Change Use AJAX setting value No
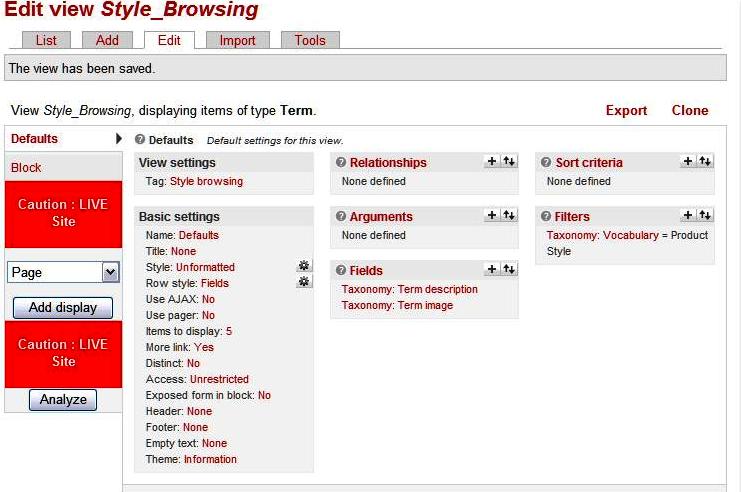 tap(208, 299)
